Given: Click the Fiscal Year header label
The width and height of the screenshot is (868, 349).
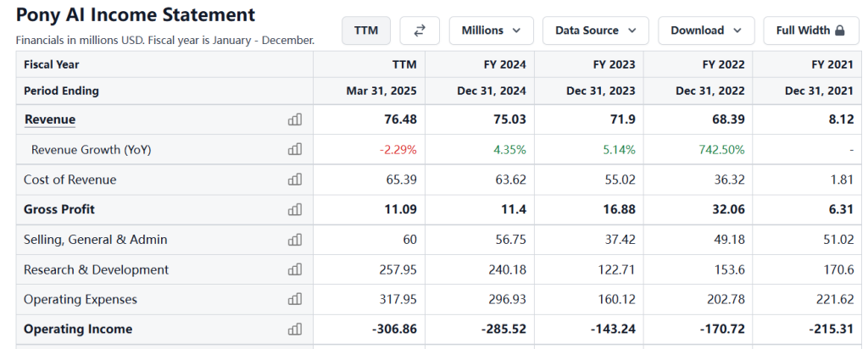Looking at the screenshot, I should (52, 64).
